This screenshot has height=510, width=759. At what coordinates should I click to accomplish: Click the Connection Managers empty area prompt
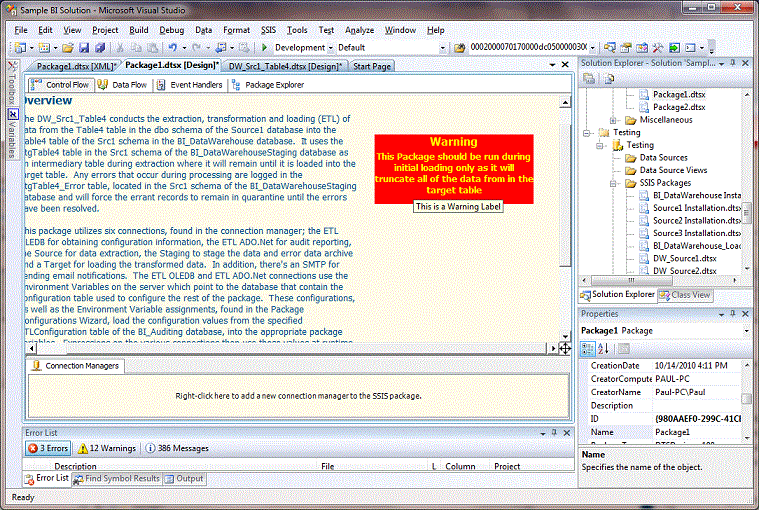coord(298,396)
